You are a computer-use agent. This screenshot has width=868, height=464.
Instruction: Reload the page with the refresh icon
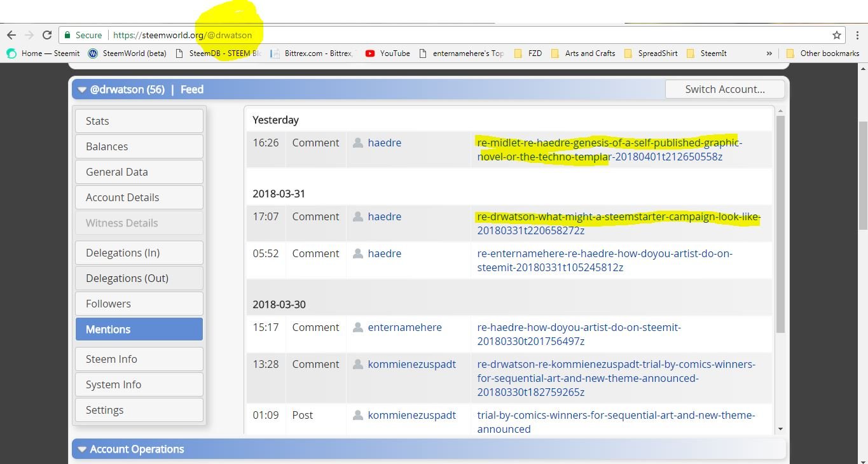47,35
